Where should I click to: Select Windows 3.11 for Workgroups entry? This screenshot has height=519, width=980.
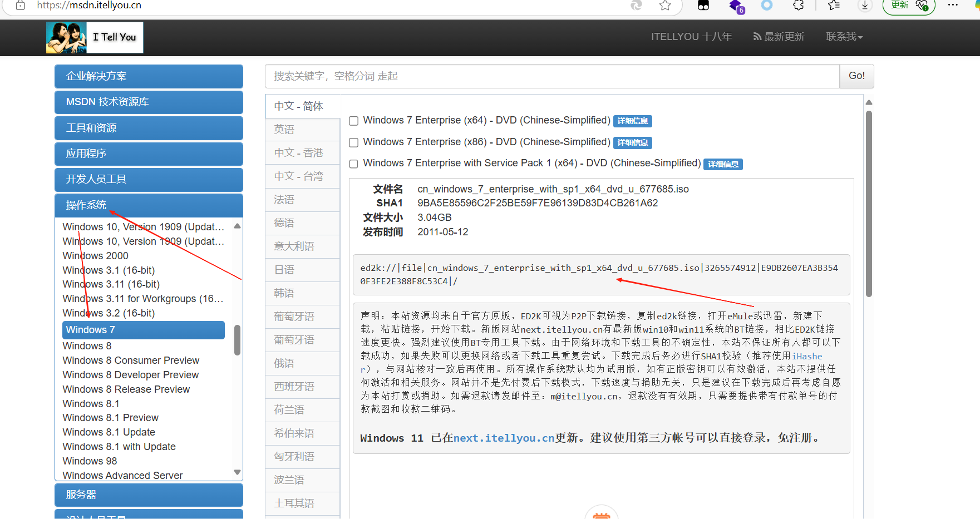tap(143, 299)
